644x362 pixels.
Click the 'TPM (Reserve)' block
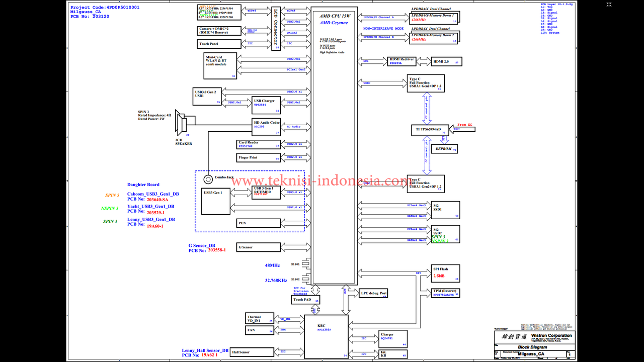pyautogui.click(x=446, y=293)
